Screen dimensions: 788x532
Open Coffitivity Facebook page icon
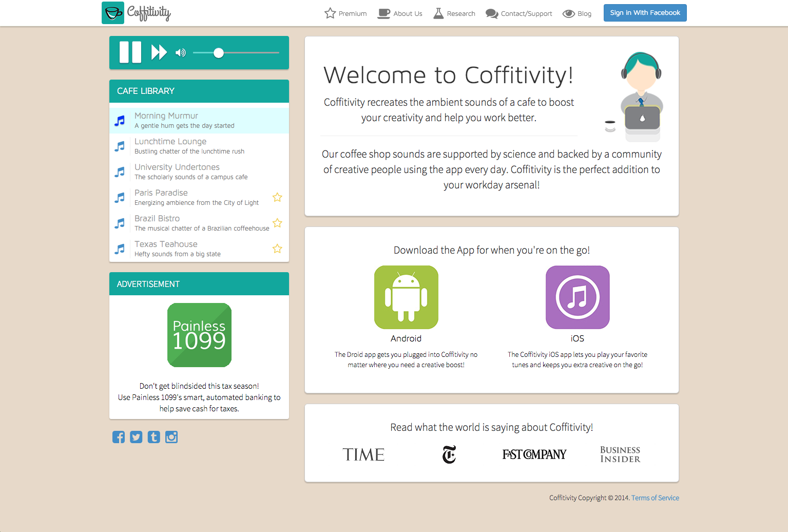pyautogui.click(x=119, y=437)
